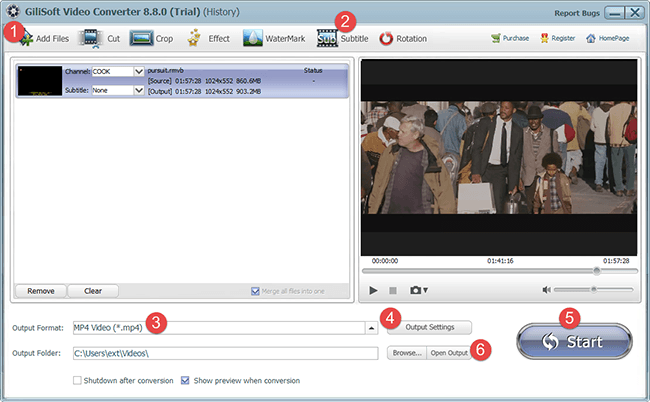The width and height of the screenshot is (650, 402).
Task: Expand the Subtitle dropdown showing None
Action: click(x=139, y=90)
